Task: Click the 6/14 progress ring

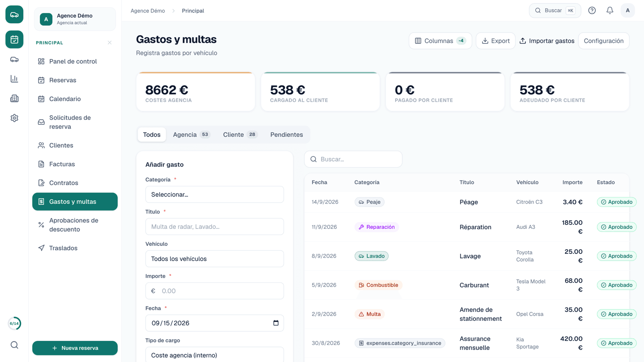Action: [x=14, y=323]
